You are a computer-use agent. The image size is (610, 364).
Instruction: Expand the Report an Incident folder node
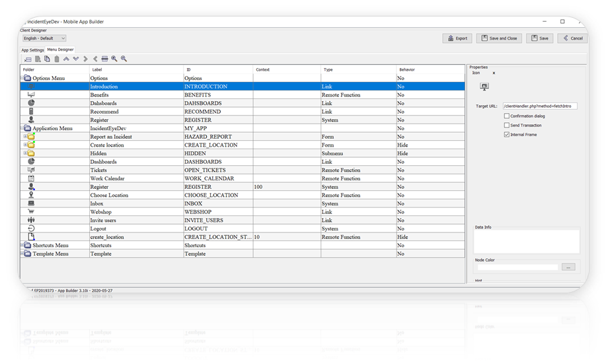click(25, 137)
